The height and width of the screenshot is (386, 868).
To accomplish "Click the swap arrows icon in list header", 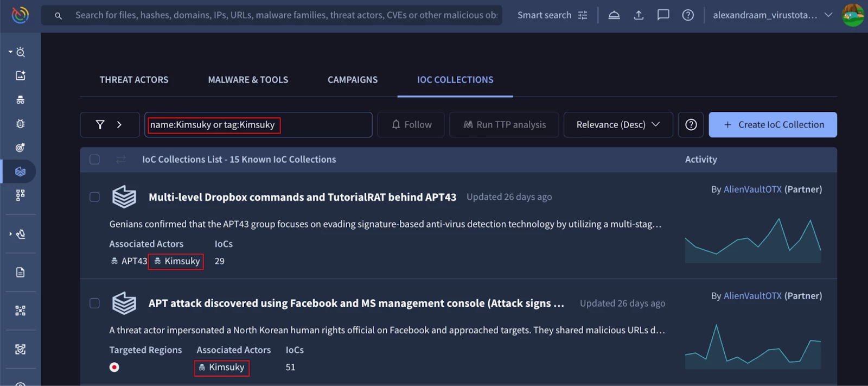I will (x=121, y=159).
